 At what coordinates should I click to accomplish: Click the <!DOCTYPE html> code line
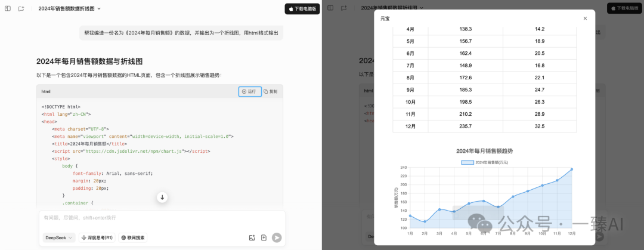(x=61, y=106)
